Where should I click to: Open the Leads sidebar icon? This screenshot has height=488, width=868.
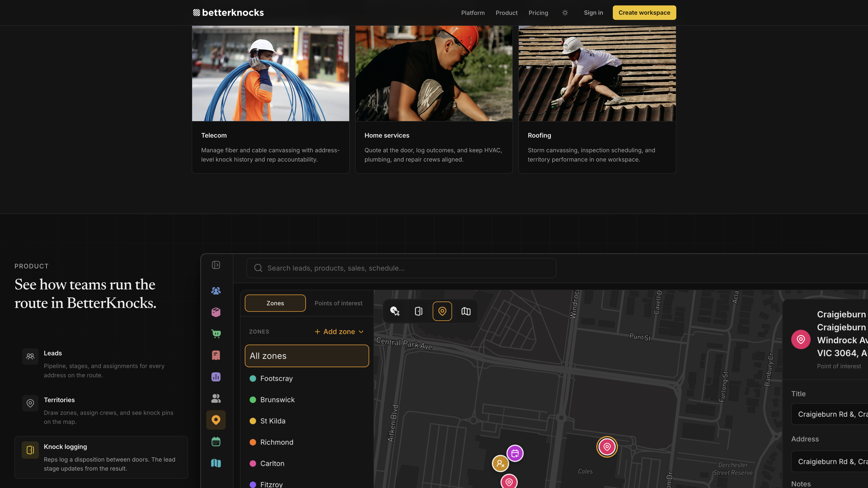click(x=216, y=291)
